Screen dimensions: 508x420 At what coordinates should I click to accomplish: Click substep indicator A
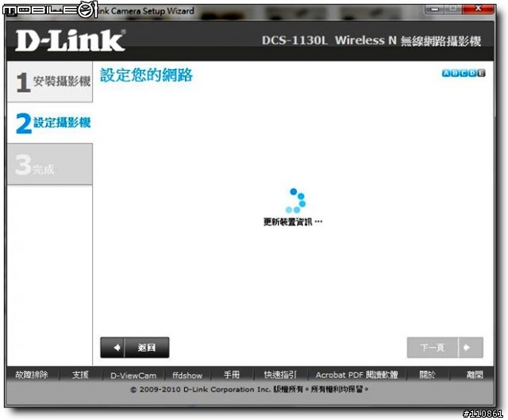point(446,73)
